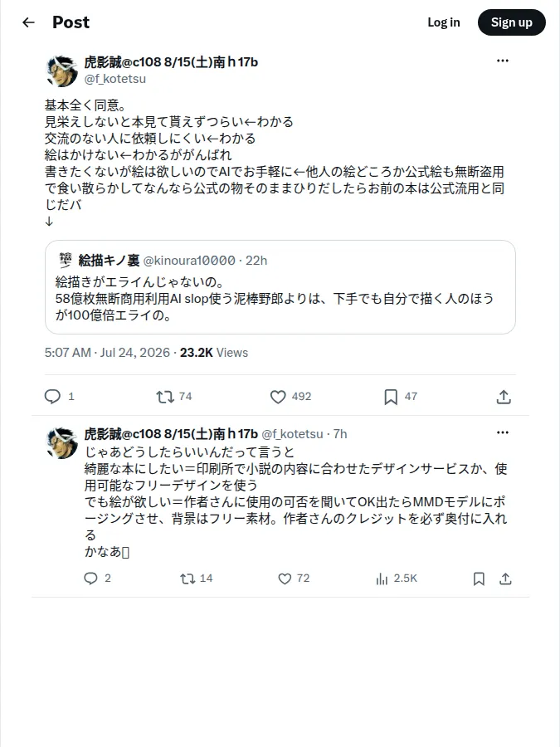The height and width of the screenshot is (747, 560).
Task: Open more options menu on main post
Action: (503, 61)
